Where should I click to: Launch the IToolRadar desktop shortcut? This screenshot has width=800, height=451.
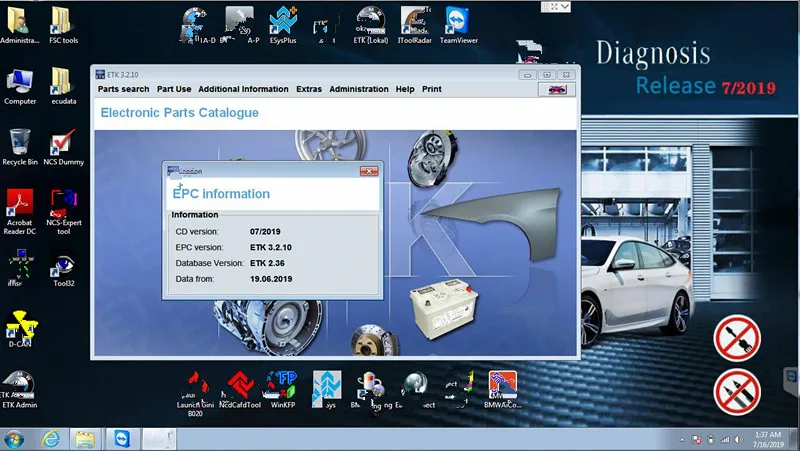coord(414,26)
